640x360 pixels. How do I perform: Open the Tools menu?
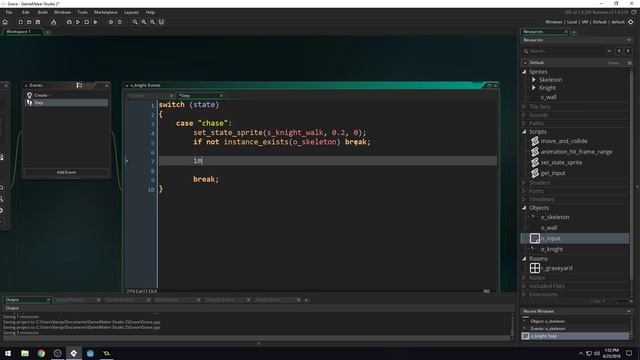[82, 12]
